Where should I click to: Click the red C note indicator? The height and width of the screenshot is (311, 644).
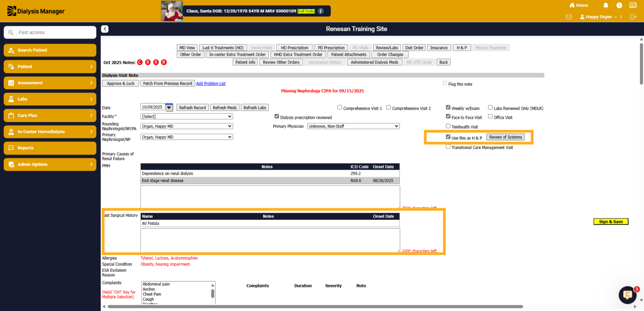(x=140, y=62)
